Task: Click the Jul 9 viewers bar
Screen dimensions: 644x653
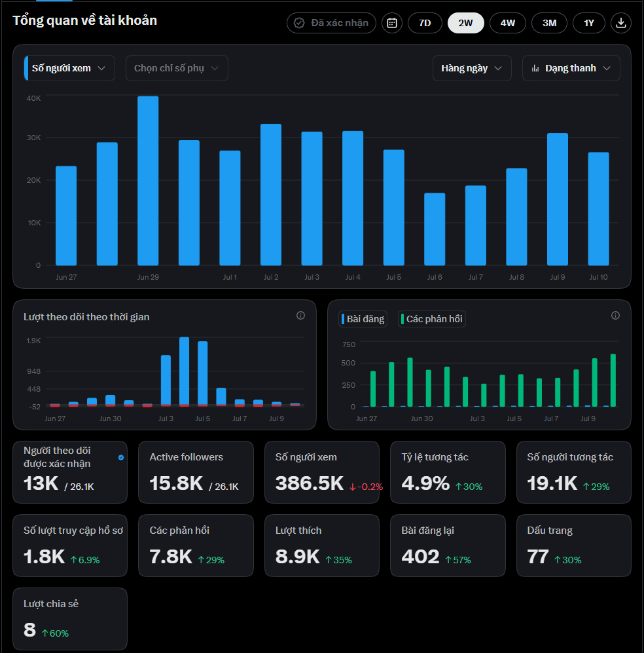Action: 558,199
